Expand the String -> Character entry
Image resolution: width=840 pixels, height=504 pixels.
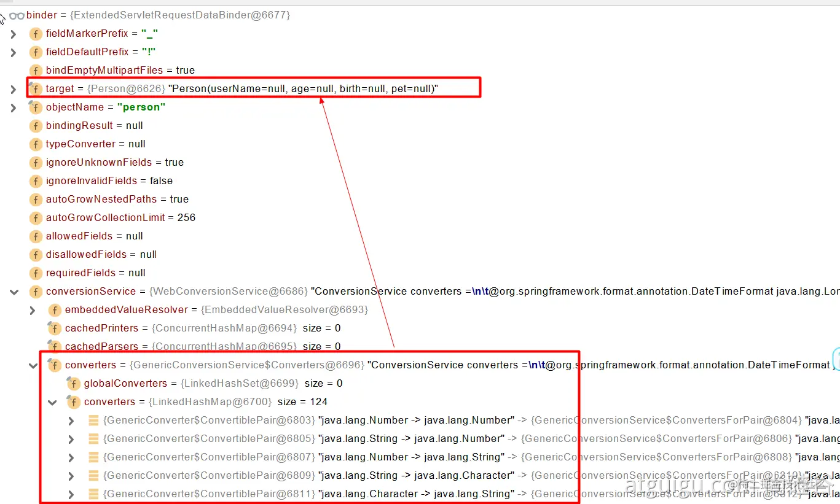pos(71,476)
